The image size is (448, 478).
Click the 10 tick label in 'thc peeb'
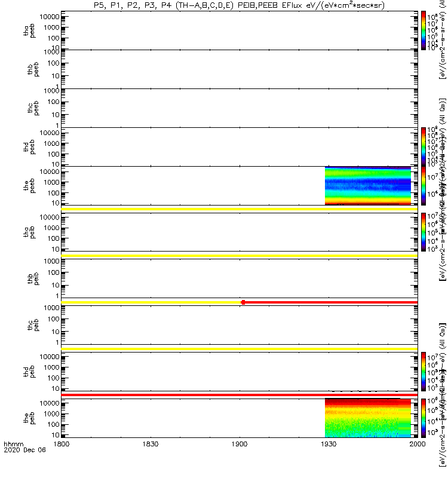point(56,115)
